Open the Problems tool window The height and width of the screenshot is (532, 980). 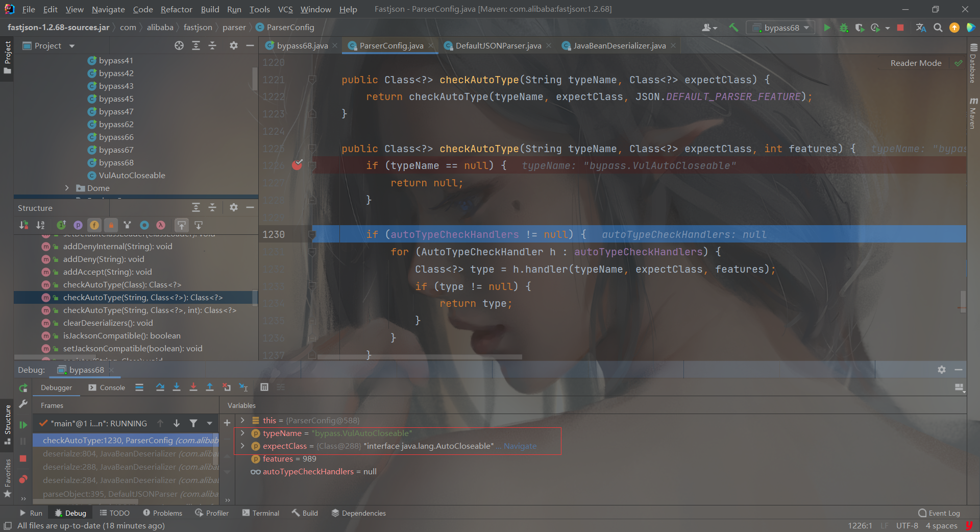coord(162,513)
